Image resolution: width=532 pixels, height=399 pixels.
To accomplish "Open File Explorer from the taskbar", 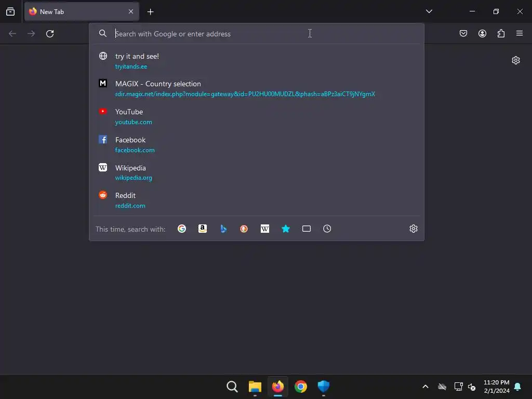I will pos(255,387).
